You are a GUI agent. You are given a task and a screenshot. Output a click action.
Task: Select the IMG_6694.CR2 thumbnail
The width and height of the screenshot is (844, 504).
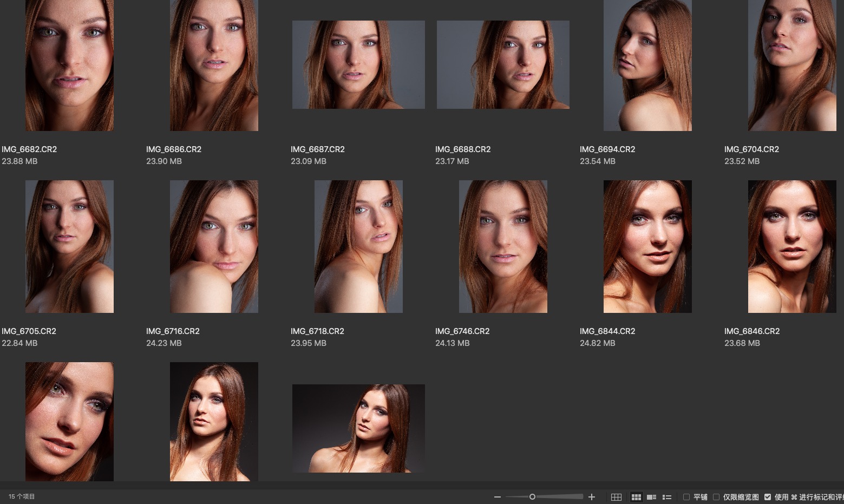[647, 65]
